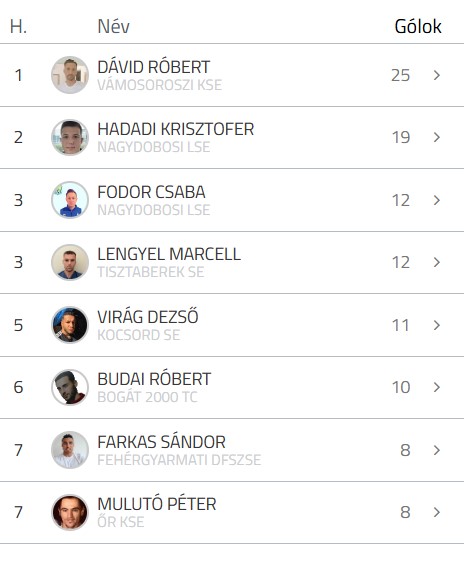470x562 pixels.
Task: Click Fodor Csaba's player avatar
Action: pos(70,200)
